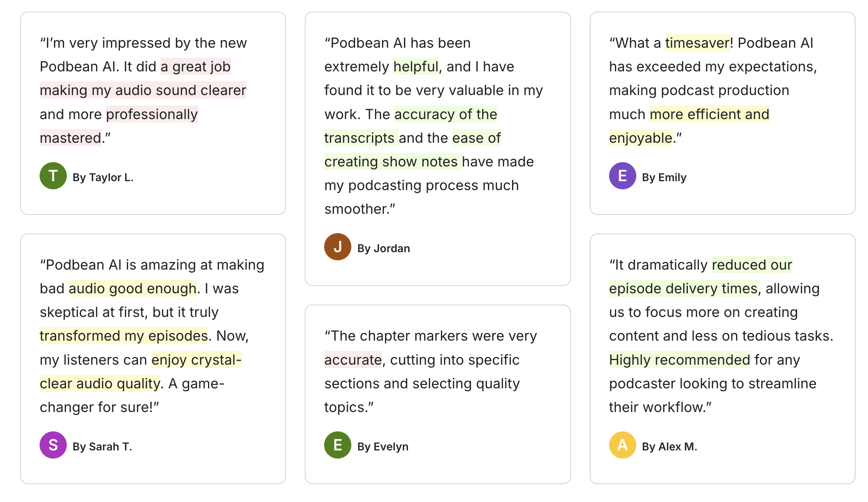Click highlighted phrase 'transformed my episodes'
This screenshot has width=868, height=502.
point(124,336)
